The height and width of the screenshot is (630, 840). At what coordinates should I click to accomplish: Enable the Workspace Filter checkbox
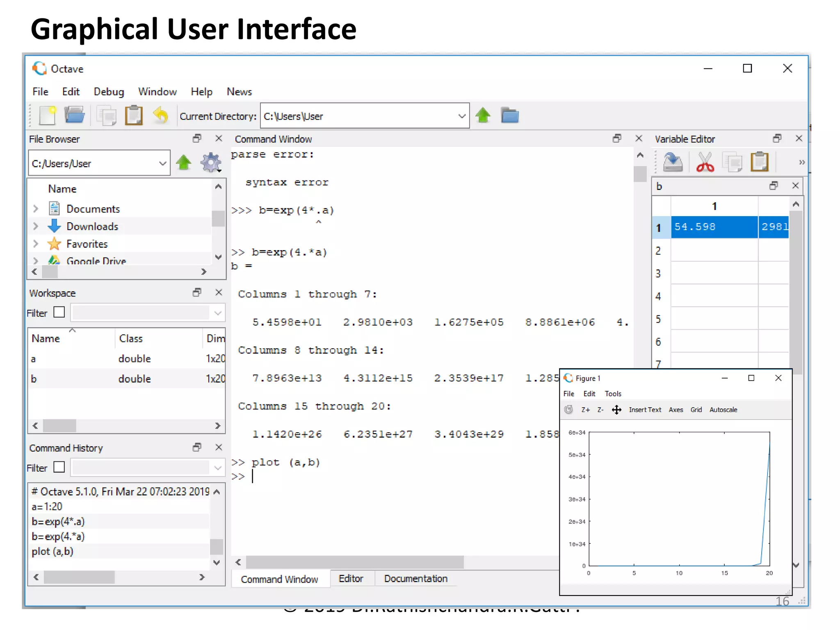click(59, 313)
